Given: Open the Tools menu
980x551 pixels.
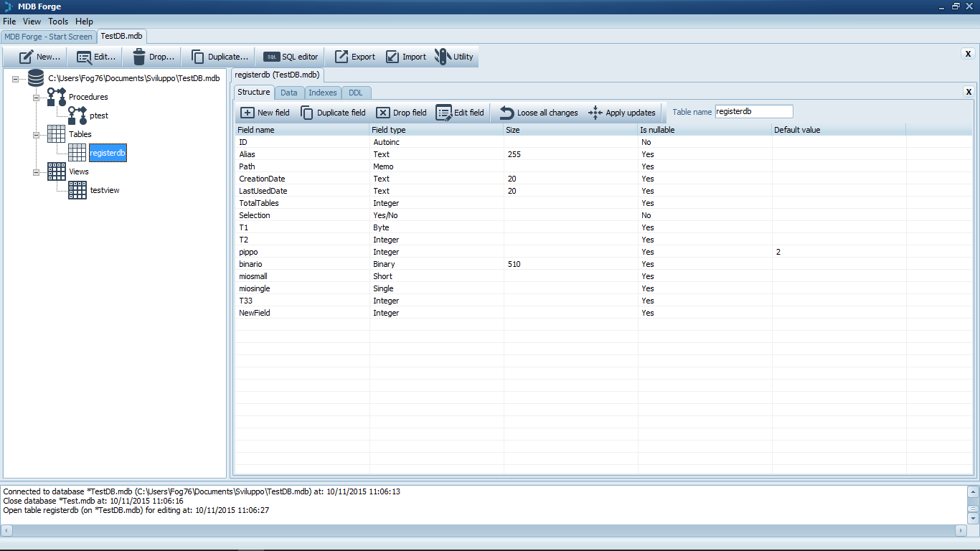Looking at the screenshot, I should click(x=58, y=22).
